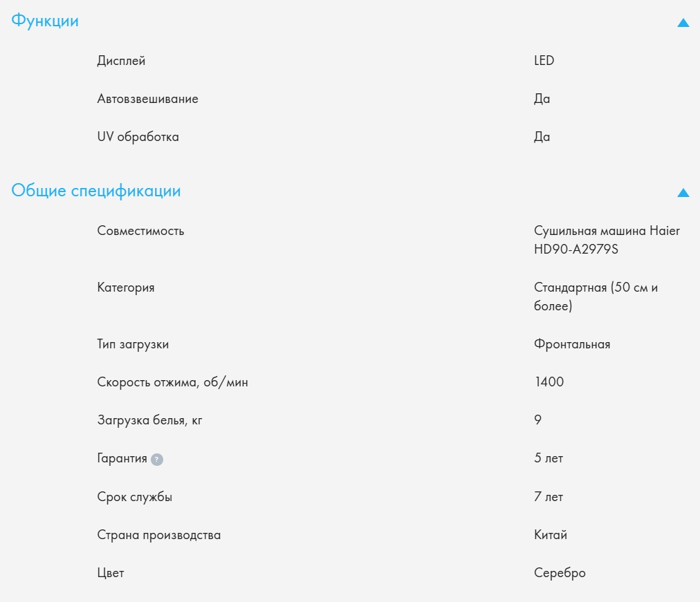This screenshot has width=700, height=602.
Task: Click the 5 лет warranty value
Action: click(549, 459)
